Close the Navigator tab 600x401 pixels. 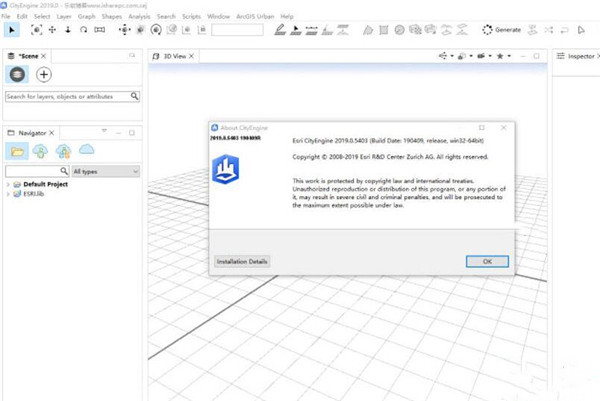pyautogui.click(x=52, y=133)
